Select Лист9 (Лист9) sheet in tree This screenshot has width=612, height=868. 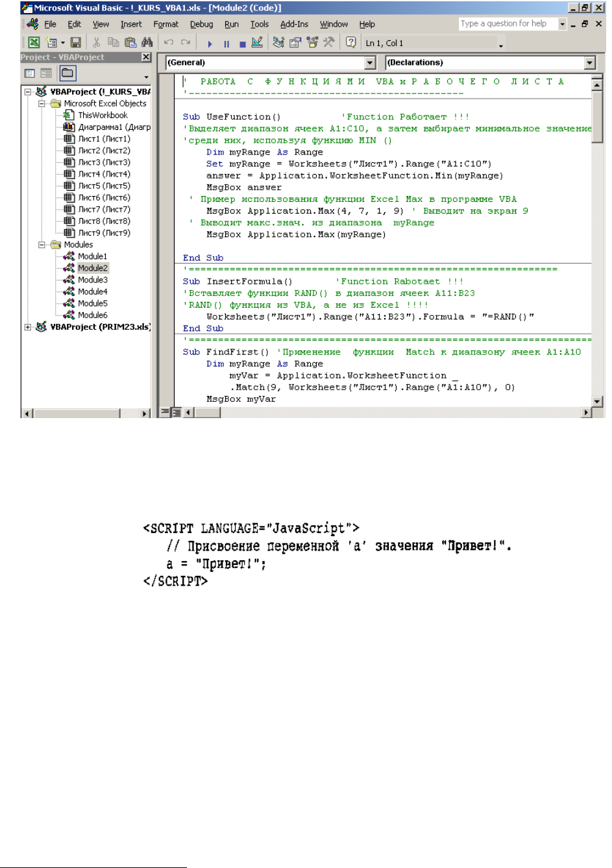(104, 232)
